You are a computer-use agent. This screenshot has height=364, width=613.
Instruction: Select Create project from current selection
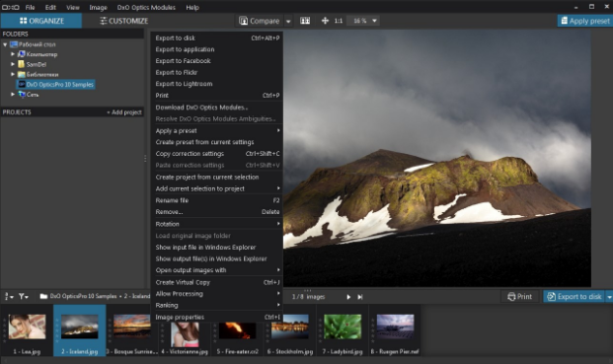tap(217, 177)
